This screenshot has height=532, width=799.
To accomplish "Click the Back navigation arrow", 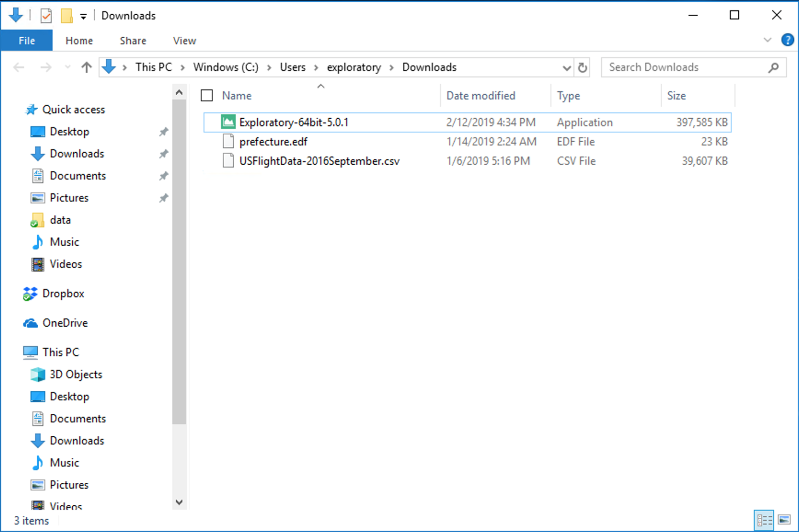I will (x=19, y=67).
